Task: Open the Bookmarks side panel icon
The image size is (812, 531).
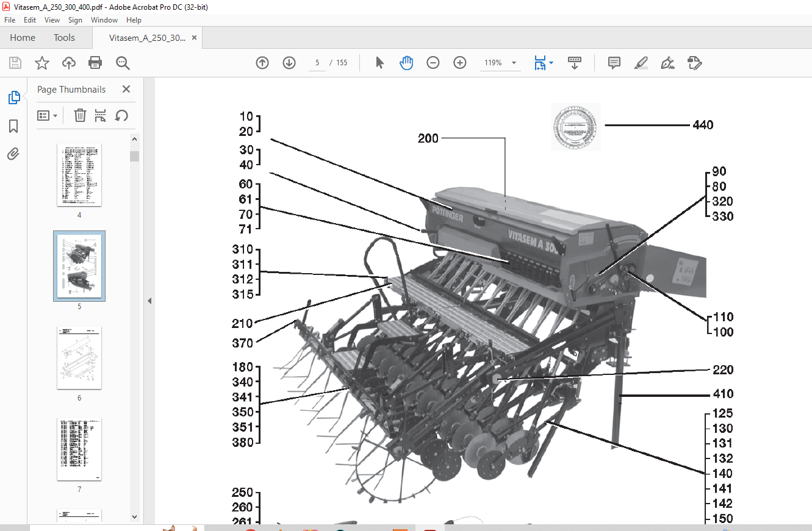Action: 13,126
